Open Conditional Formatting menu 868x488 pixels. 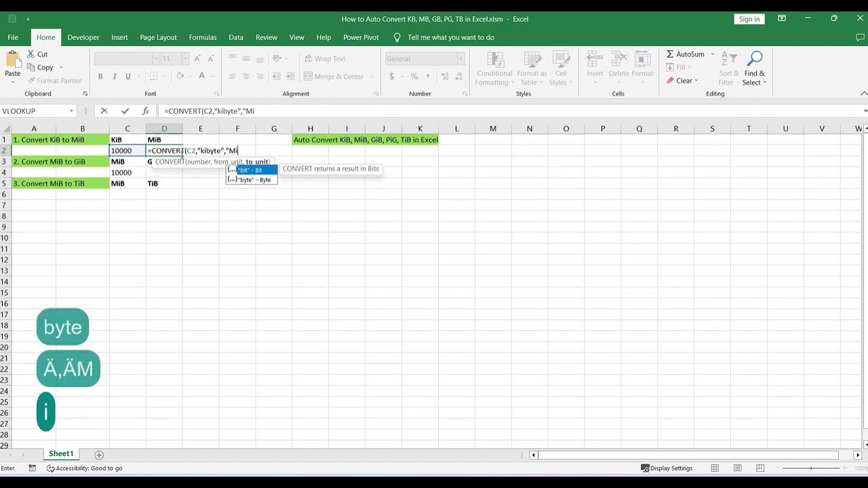[x=494, y=69]
